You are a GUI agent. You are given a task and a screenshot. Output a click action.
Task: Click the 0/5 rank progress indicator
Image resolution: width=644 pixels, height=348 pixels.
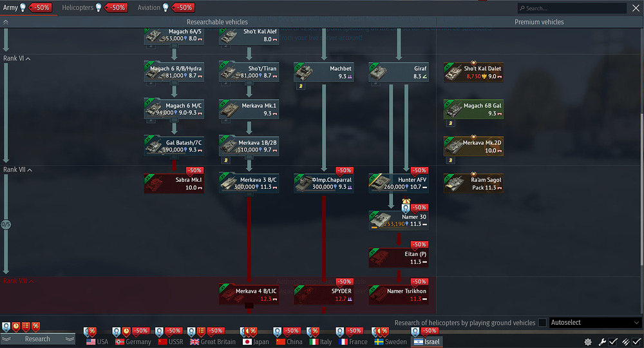(x=6, y=224)
